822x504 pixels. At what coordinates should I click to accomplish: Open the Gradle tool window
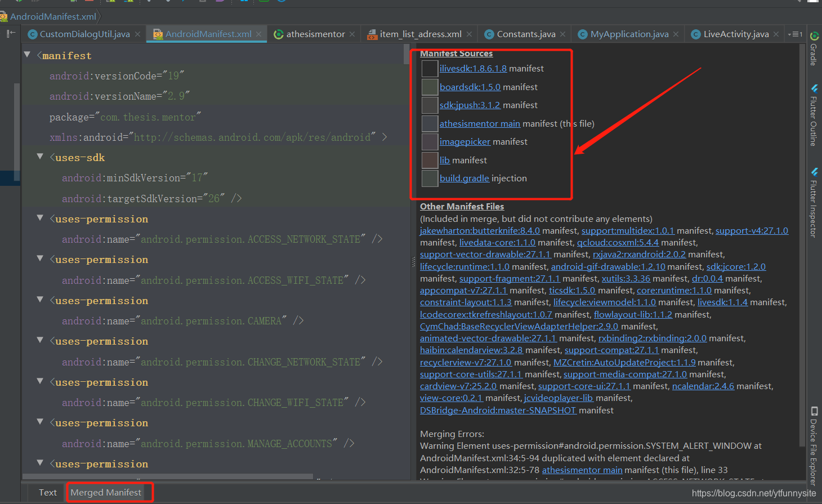(x=814, y=49)
